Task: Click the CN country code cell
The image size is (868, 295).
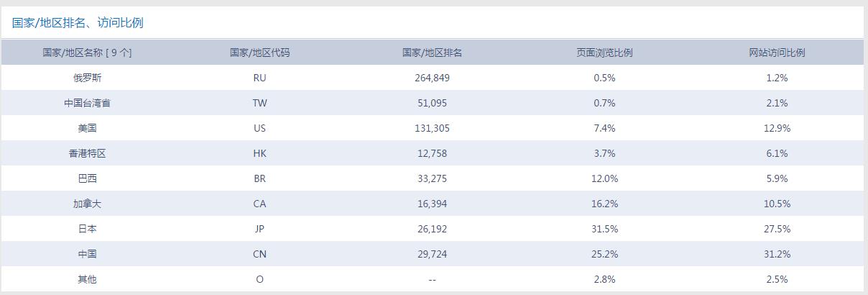Action: pyautogui.click(x=259, y=254)
